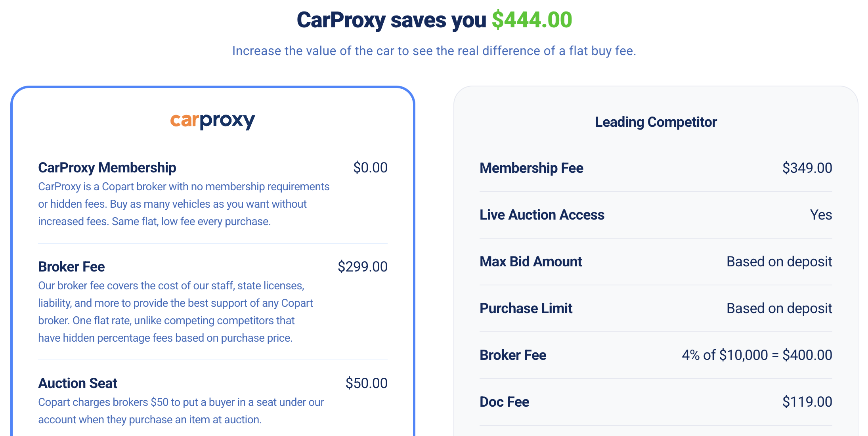868x436 pixels.
Task: Select the 'Yes' value for Live Auction Access
Action: [822, 214]
